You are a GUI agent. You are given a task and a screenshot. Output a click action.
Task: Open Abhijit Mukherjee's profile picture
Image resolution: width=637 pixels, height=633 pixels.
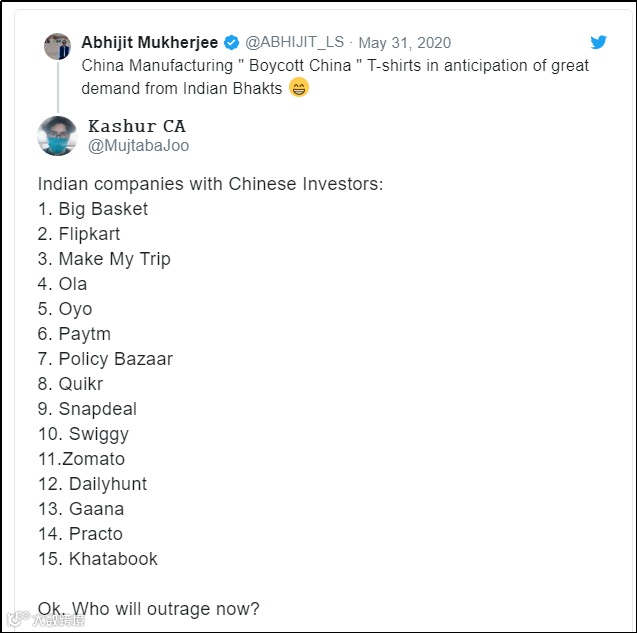57,46
